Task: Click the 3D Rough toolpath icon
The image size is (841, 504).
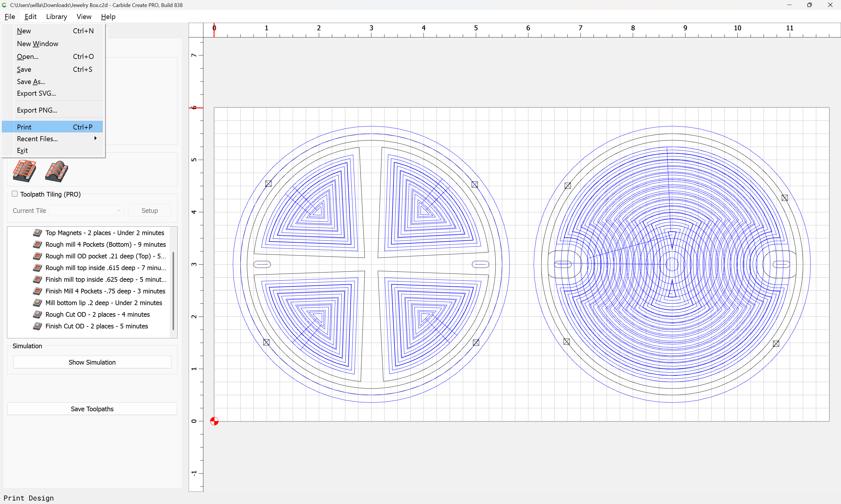Action: [x=24, y=171]
